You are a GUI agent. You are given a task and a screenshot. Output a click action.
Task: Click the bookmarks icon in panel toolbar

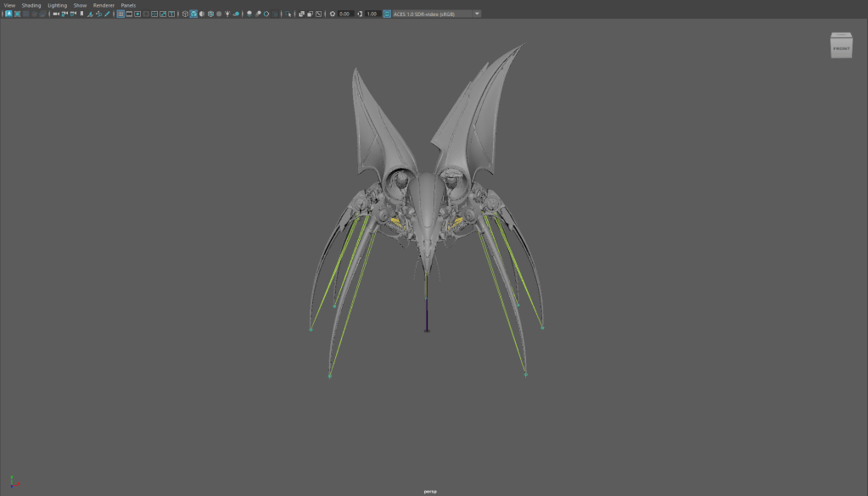tap(81, 14)
